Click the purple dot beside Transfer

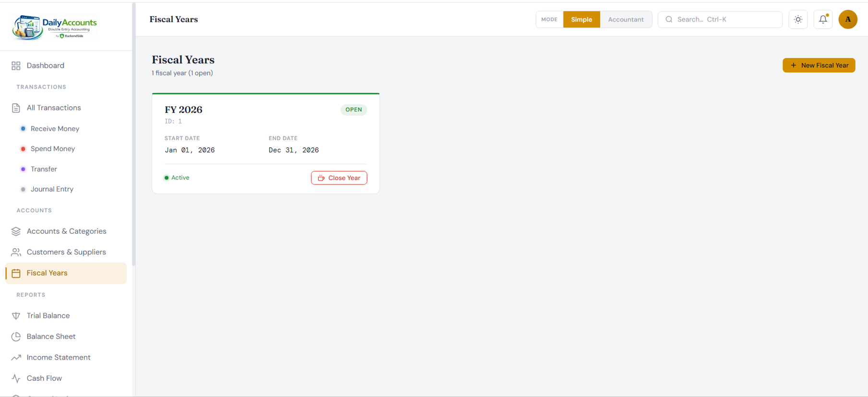23,169
